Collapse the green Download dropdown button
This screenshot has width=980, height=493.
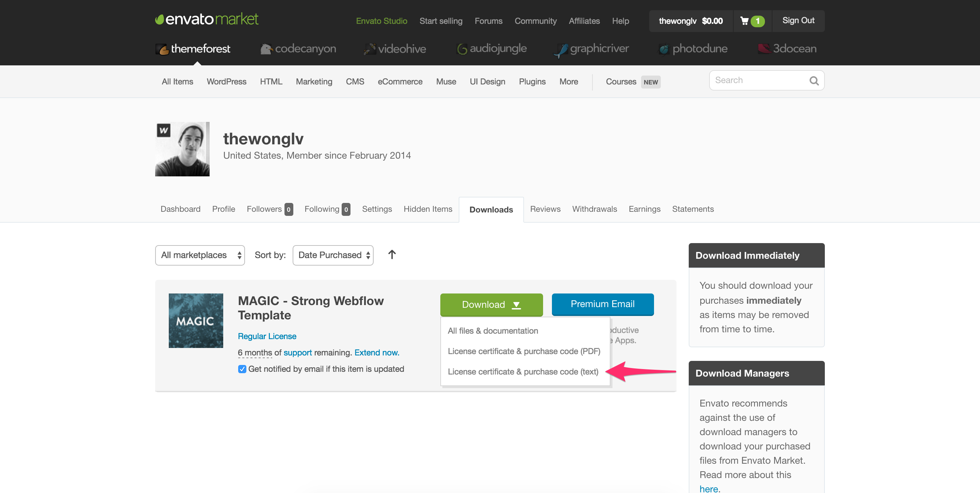point(491,305)
